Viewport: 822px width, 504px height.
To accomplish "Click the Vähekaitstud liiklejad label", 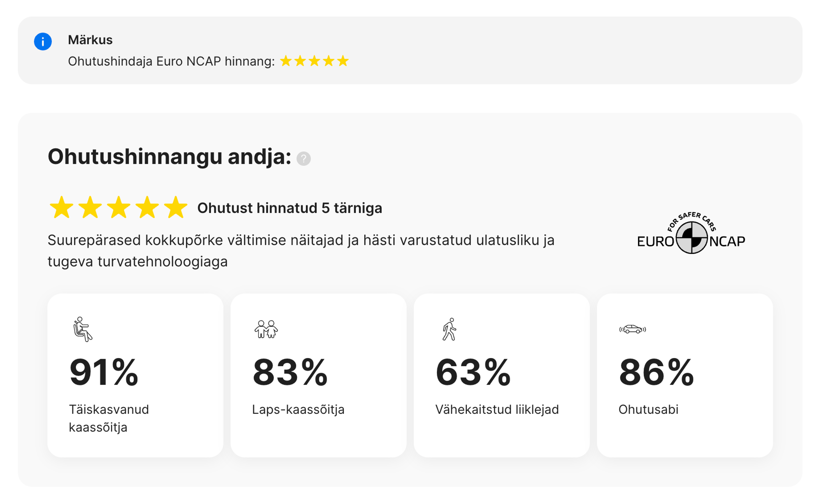I will point(497,409).
